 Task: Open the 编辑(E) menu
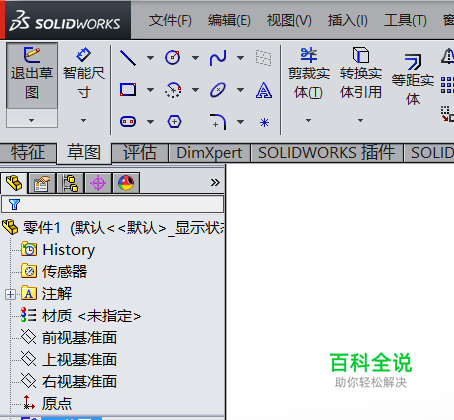point(229,21)
